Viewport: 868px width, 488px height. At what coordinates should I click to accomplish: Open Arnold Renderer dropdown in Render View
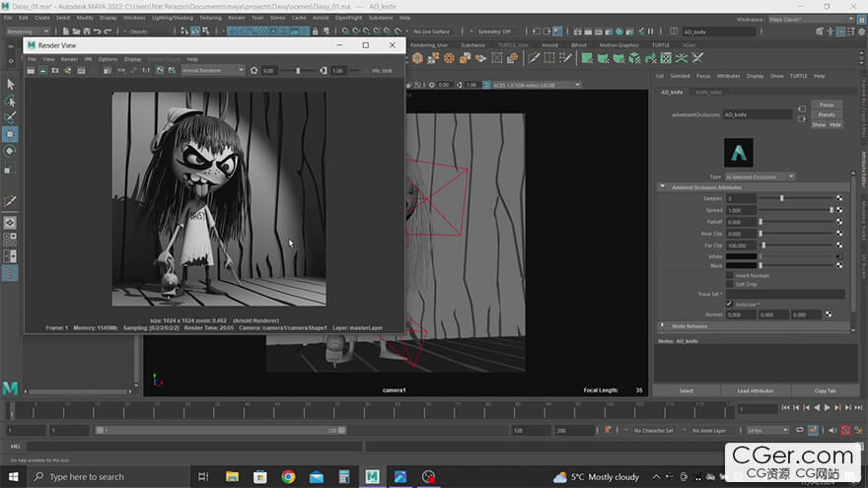[x=213, y=71]
